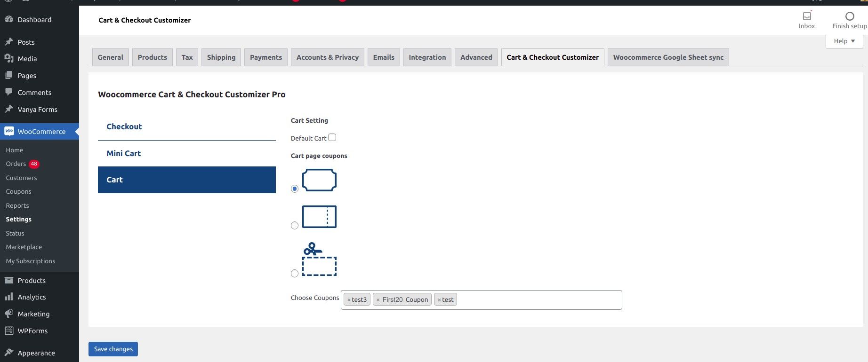Select the ticket-shaped coupon radio button
The height and width of the screenshot is (362, 868).
(295, 189)
